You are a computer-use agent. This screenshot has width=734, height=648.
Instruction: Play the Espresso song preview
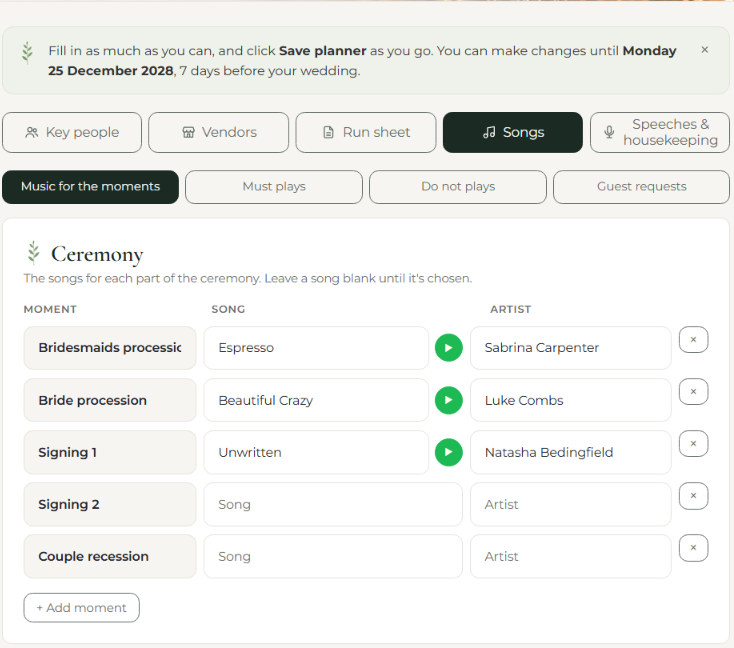[x=448, y=348]
